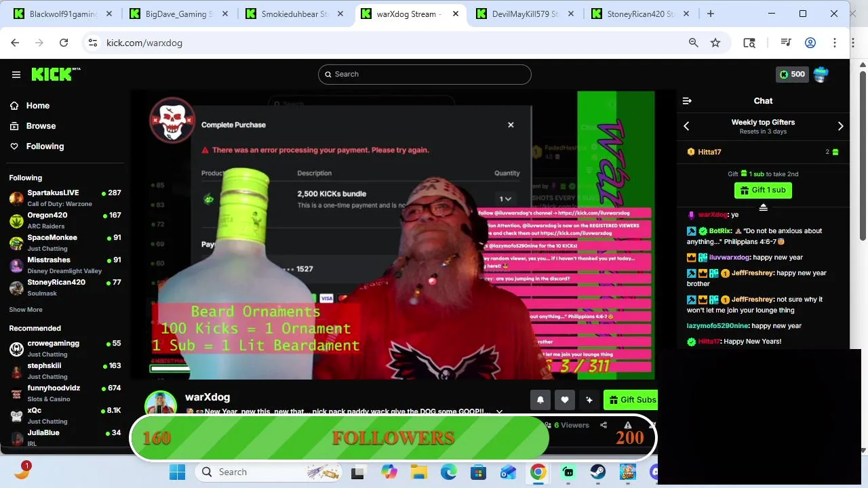
Task: Open a new browser tab
Action: click(x=711, y=14)
